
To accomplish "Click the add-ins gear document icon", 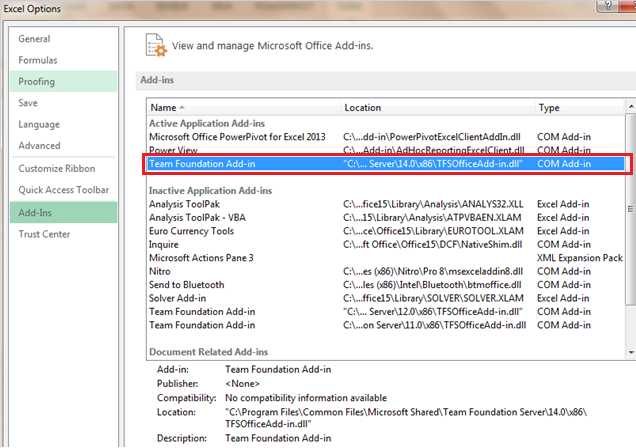I will pos(156,45).
